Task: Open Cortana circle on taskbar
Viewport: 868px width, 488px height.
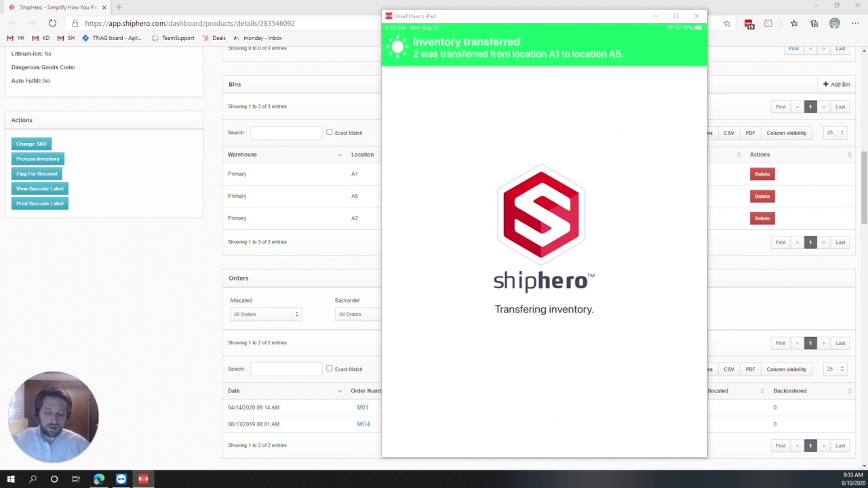Action: click(54, 479)
